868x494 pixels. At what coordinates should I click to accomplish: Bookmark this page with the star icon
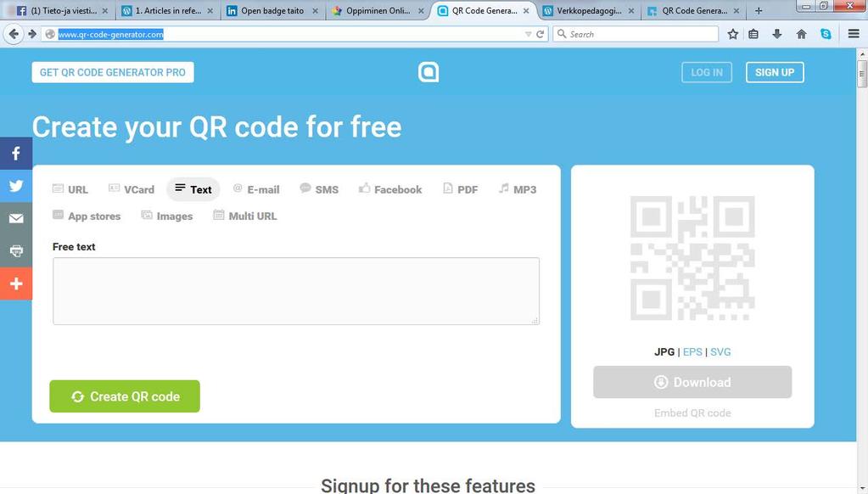(733, 34)
